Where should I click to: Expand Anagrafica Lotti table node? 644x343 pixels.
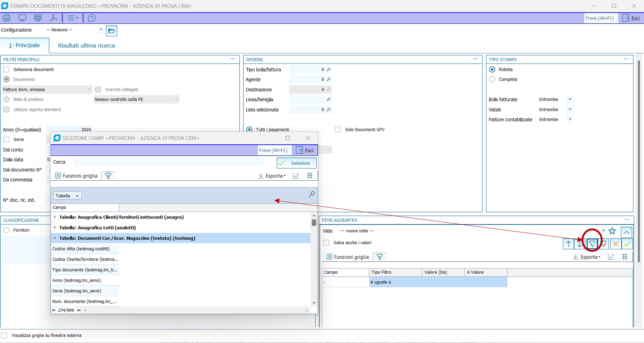pyautogui.click(x=55, y=228)
